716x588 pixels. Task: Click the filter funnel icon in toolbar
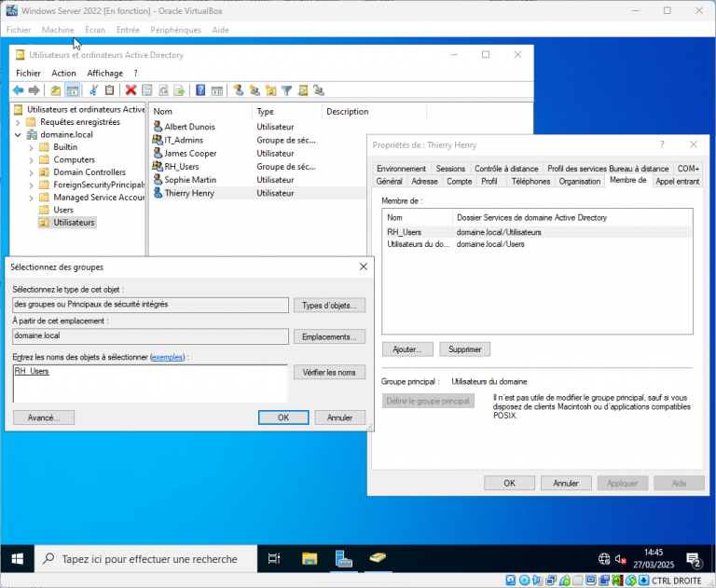[x=287, y=90]
